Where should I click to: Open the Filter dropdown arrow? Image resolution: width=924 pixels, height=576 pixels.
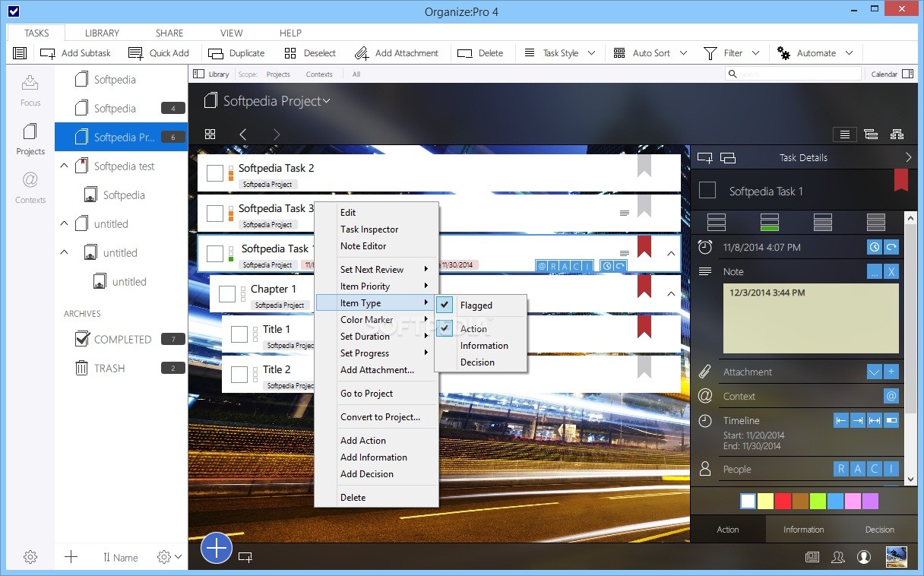click(x=755, y=53)
